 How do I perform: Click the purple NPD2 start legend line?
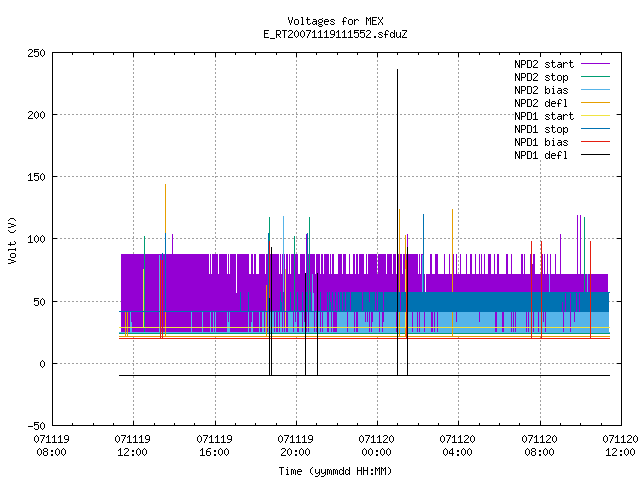595,64
